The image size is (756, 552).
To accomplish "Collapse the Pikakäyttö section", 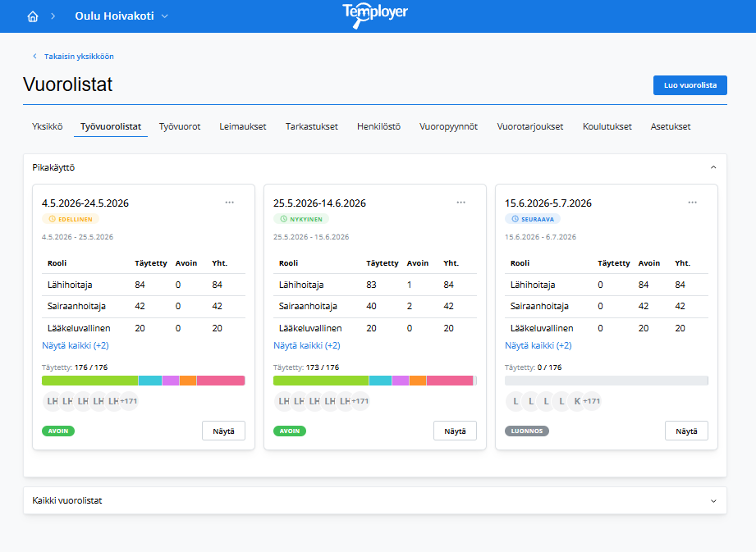I will click(x=713, y=167).
